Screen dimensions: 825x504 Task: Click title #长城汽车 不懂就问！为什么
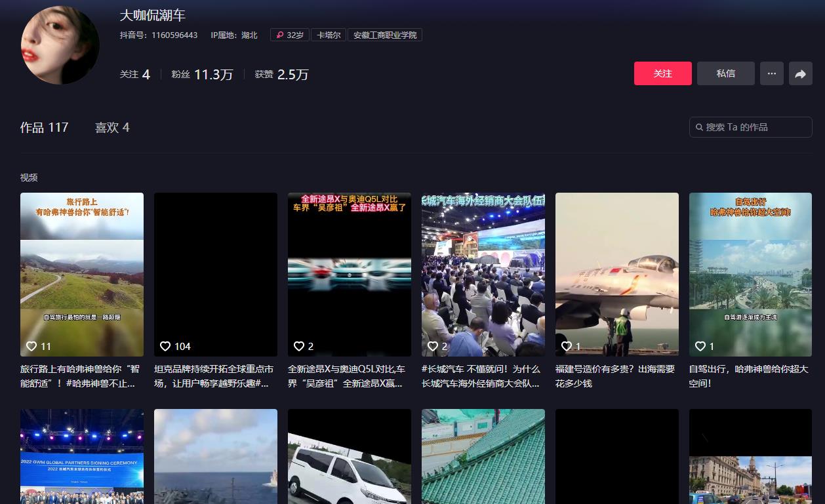click(x=481, y=376)
